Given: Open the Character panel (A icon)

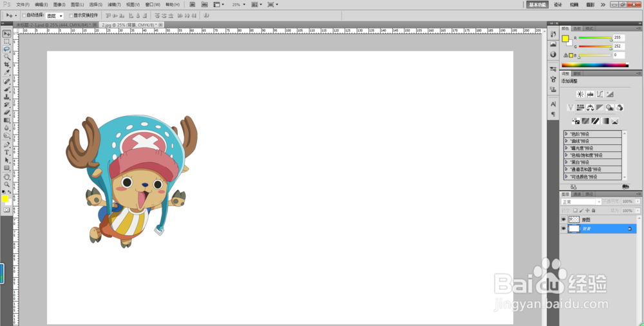Looking at the screenshot, I should 553,104.
